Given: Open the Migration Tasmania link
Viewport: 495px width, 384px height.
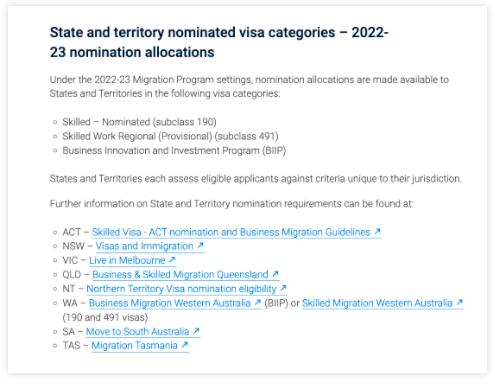Looking at the screenshot, I should tap(140, 346).
